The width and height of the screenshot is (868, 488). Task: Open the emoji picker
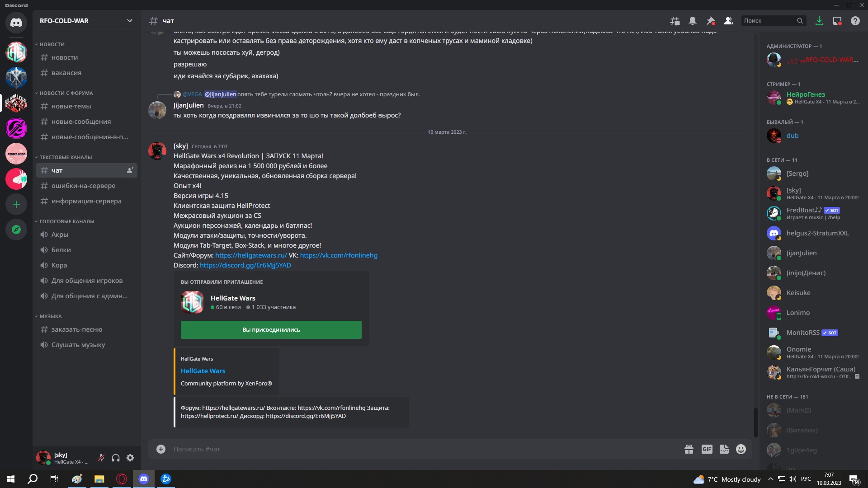coord(741,449)
